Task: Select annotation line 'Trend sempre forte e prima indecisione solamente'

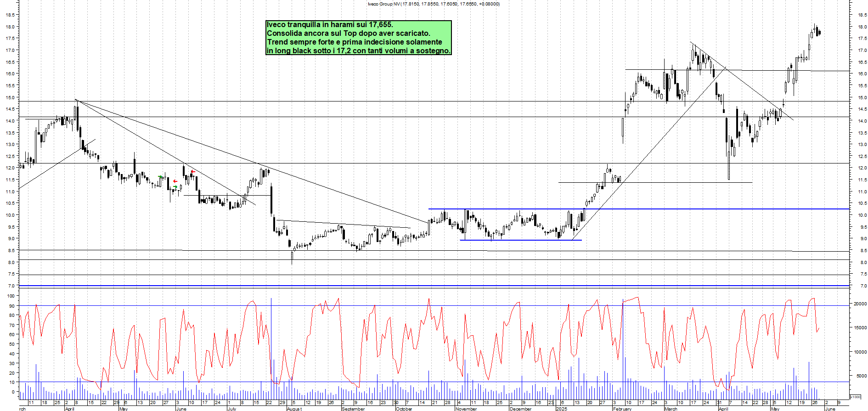Action: coord(355,42)
